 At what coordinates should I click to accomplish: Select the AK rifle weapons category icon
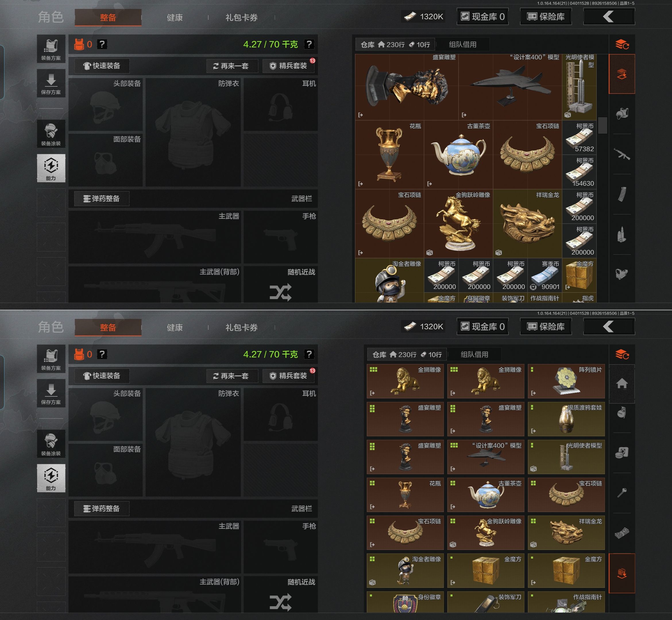click(622, 154)
